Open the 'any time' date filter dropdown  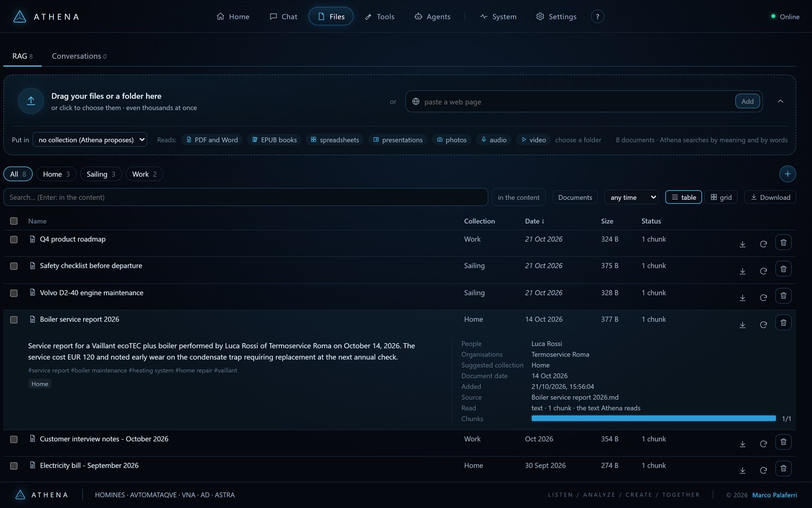pos(631,197)
